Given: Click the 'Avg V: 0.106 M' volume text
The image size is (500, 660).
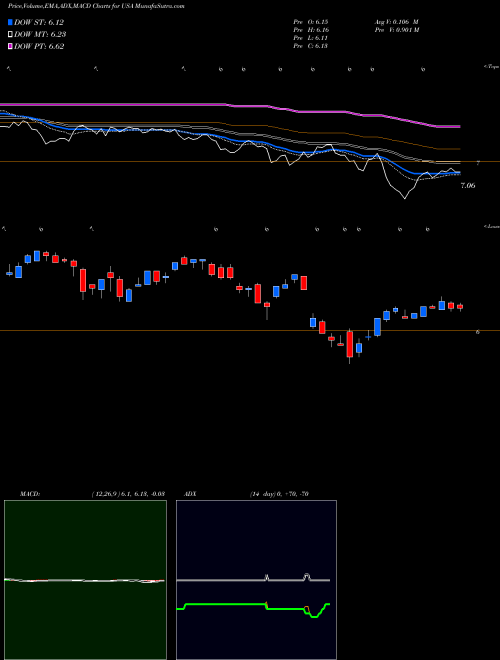Looking at the screenshot, I should tap(396, 22).
